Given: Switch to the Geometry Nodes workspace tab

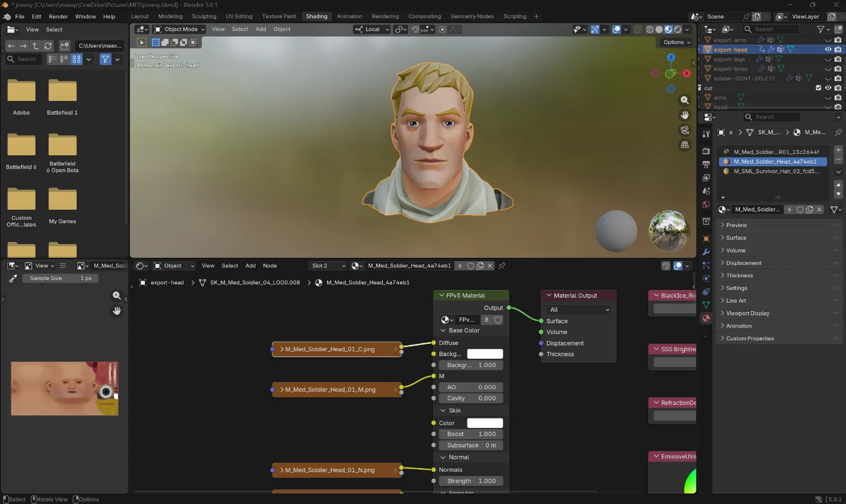Looking at the screenshot, I should pos(472,16).
